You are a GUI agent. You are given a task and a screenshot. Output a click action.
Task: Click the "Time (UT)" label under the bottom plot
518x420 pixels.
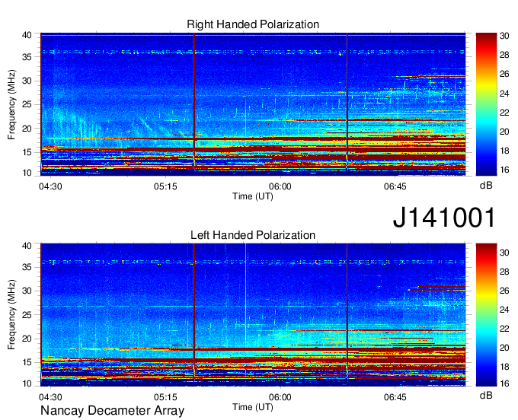tap(253, 407)
